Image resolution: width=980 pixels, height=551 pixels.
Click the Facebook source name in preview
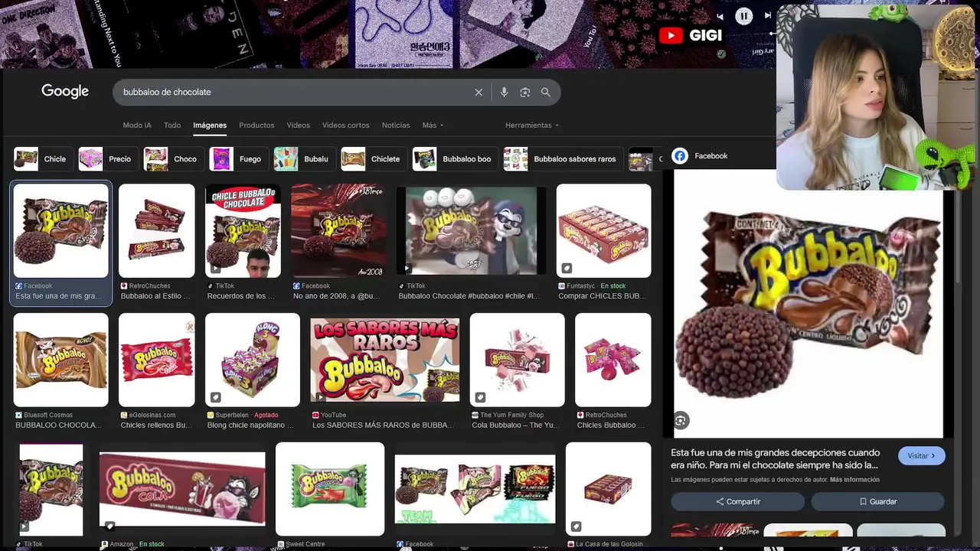710,156
